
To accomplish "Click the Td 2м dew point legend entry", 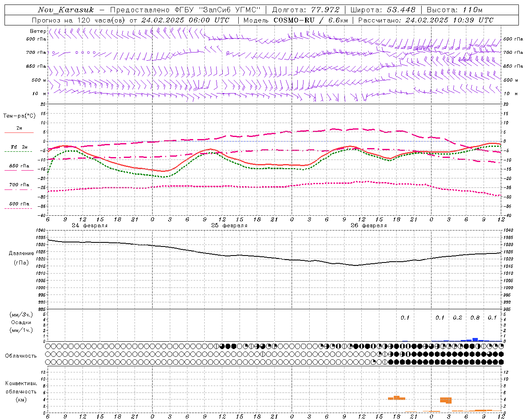I will point(19,147).
